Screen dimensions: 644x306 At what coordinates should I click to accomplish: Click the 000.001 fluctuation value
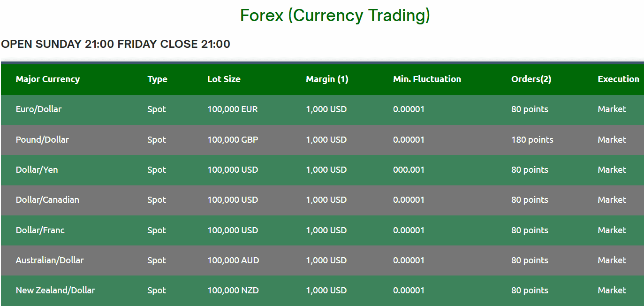point(409,170)
